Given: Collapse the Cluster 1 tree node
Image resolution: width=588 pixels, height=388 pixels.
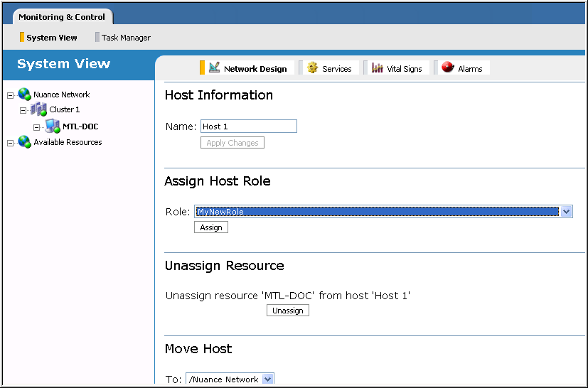Looking at the screenshot, I should coord(23,110).
